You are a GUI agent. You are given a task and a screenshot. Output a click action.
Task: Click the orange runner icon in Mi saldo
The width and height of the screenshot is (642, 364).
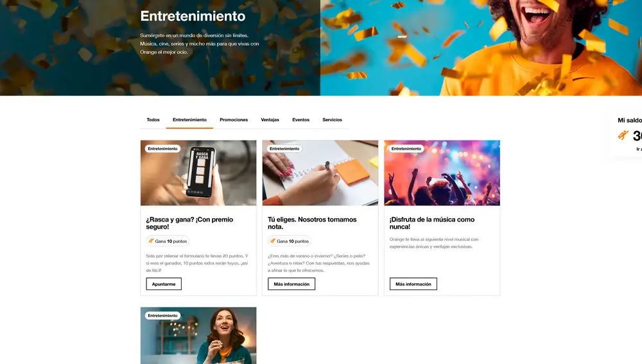(623, 135)
